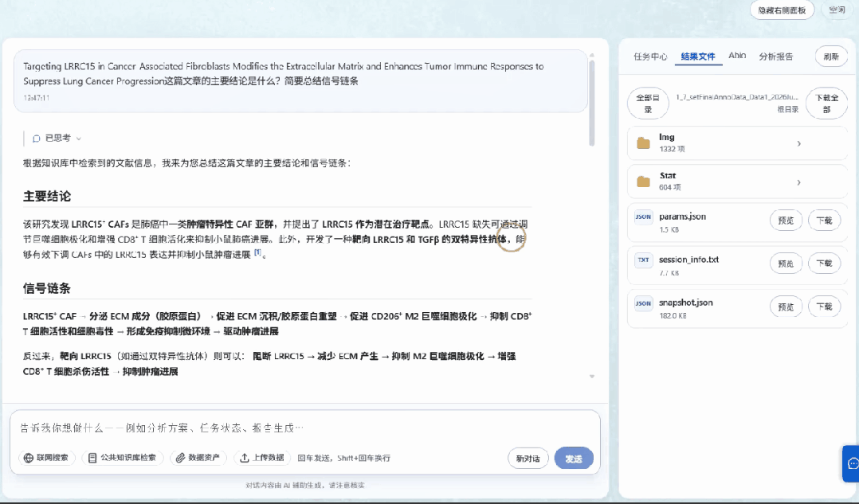Viewport: 859px width, 504px height.
Task: Click the 下载全部 button
Action: coord(826,104)
